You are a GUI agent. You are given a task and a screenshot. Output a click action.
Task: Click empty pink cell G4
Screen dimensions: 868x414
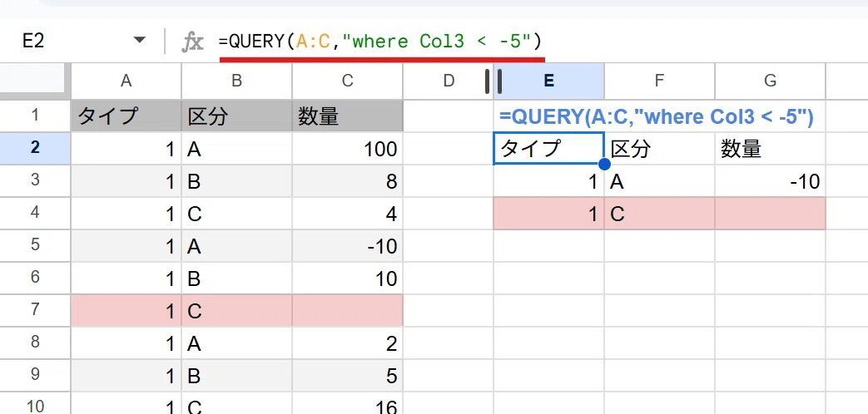770,213
